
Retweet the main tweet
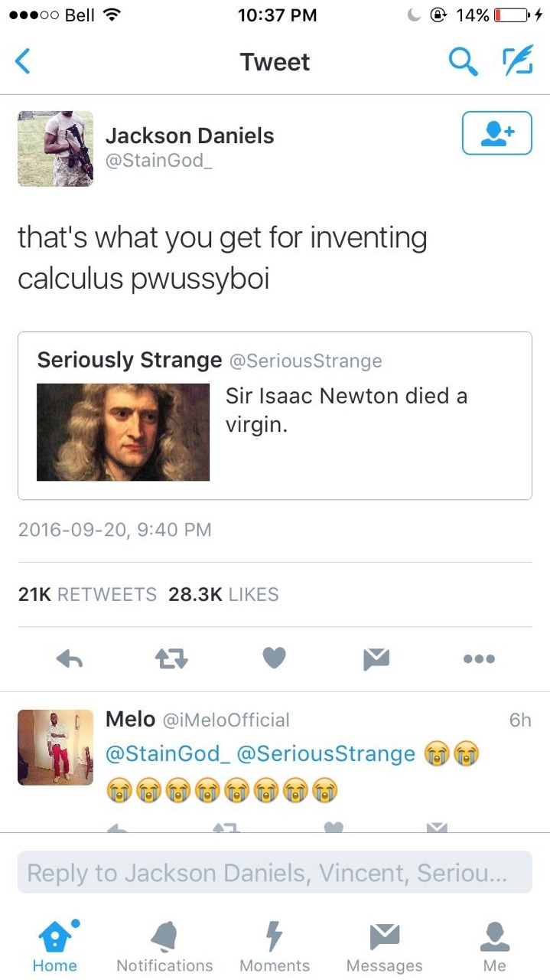click(x=172, y=658)
